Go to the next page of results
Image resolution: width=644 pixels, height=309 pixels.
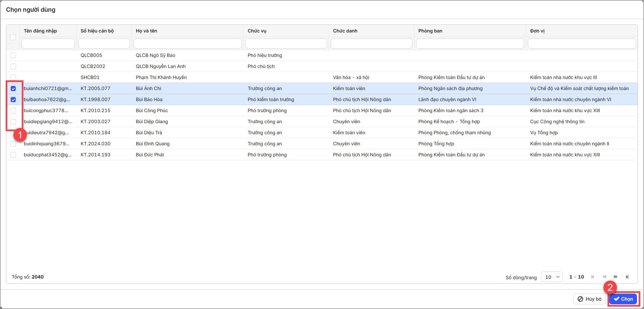[x=616, y=277]
